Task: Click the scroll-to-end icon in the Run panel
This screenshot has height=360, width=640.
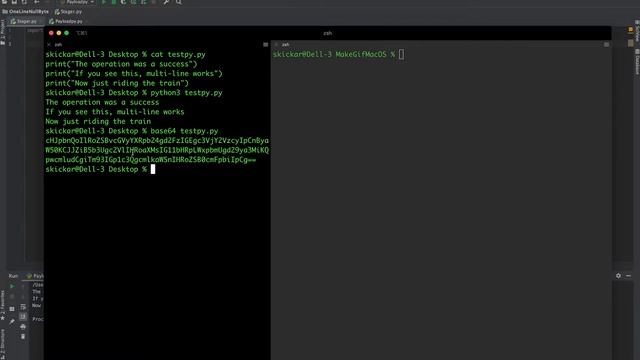Action: pyautogui.click(x=23, y=317)
